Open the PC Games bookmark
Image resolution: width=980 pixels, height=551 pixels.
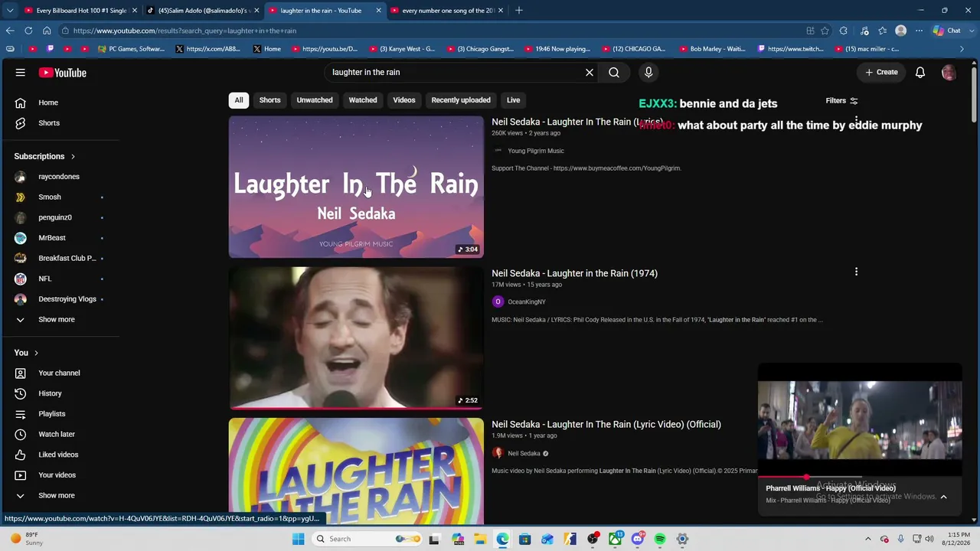pos(131,49)
